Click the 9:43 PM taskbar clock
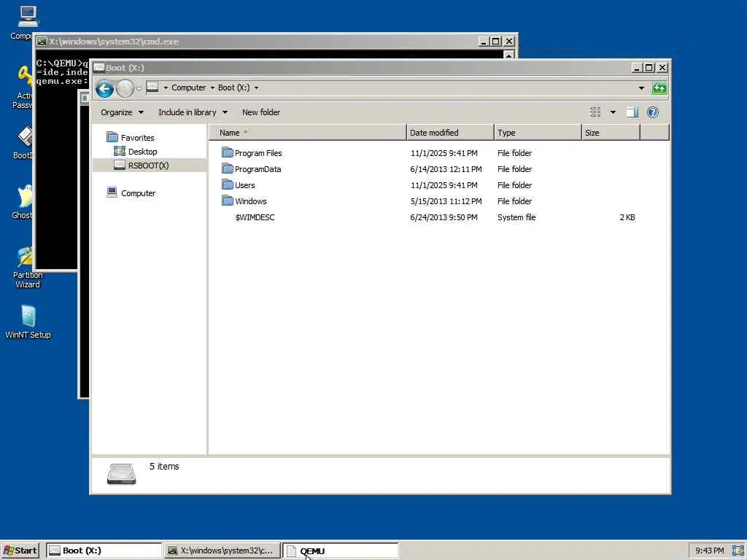 pos(709,551)
